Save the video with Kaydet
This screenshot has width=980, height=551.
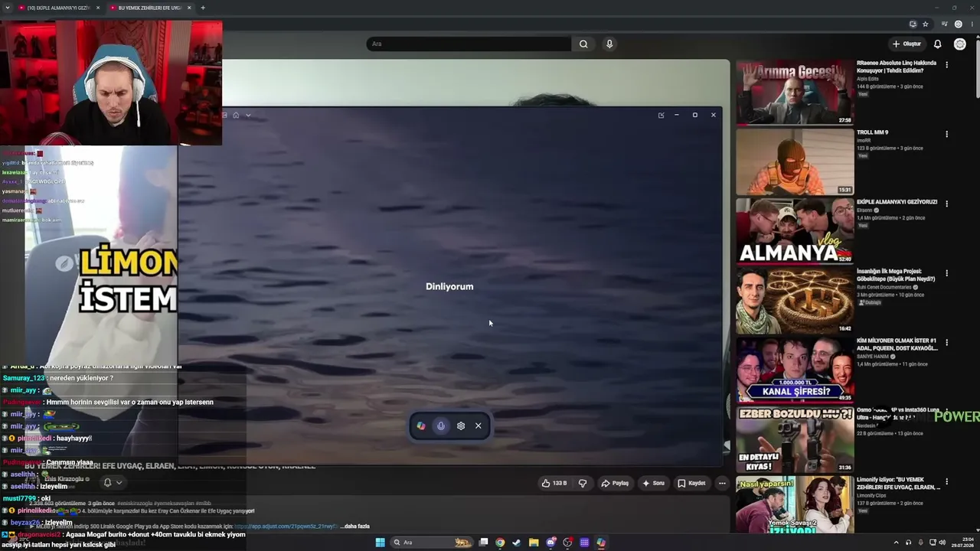[x=691, y=483]
